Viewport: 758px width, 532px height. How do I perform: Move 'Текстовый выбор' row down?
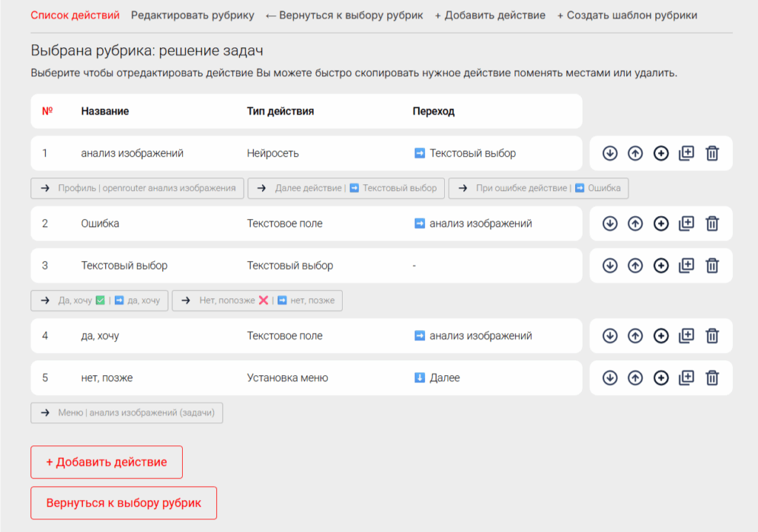tap(609, 266)
